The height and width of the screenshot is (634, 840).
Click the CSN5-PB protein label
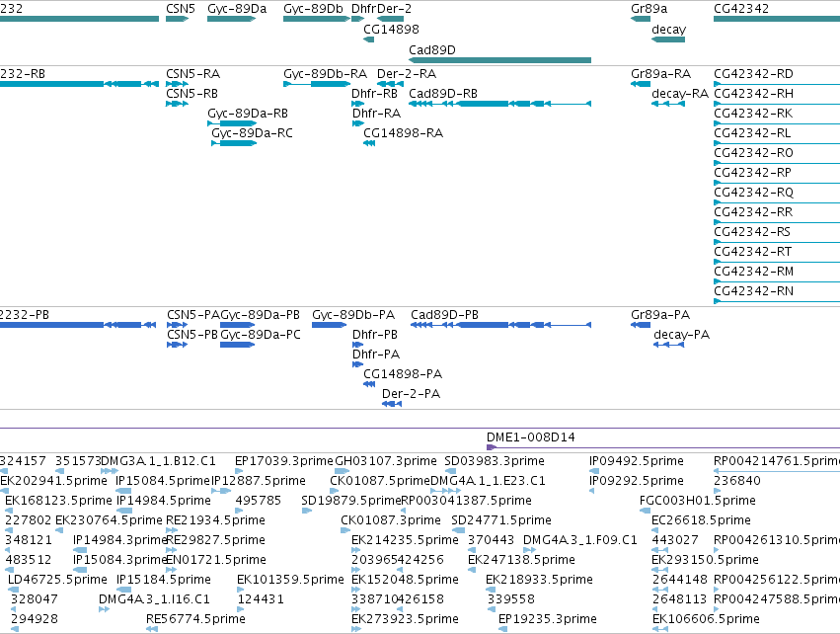(x=192, y=335)
